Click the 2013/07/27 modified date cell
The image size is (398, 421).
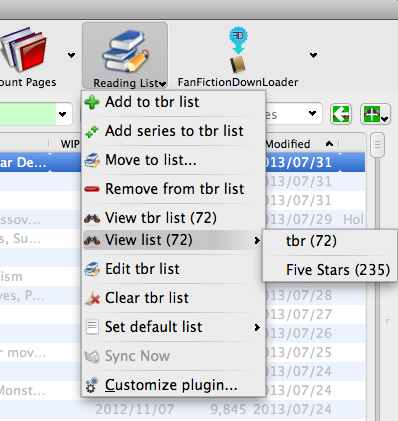[x=299, y=314]
